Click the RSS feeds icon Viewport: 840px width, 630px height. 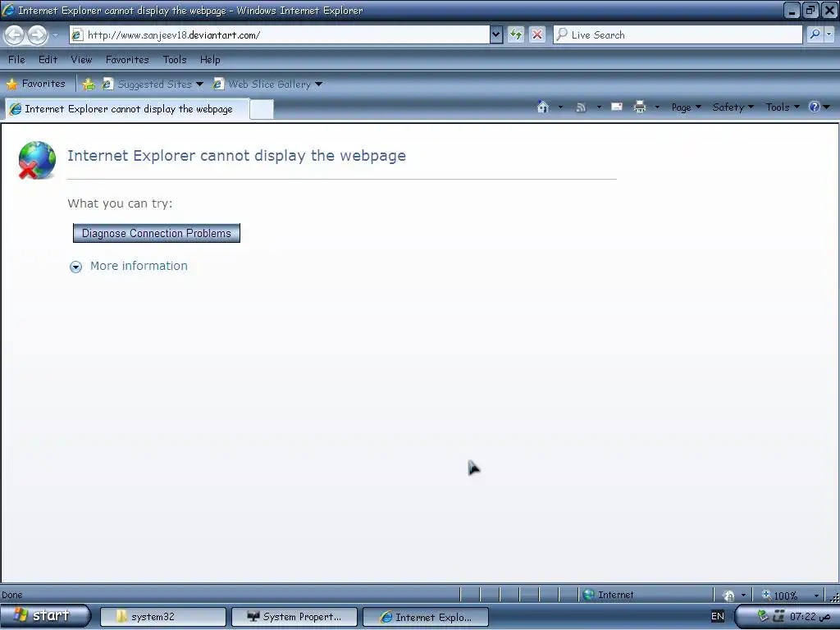pos(581,107)
